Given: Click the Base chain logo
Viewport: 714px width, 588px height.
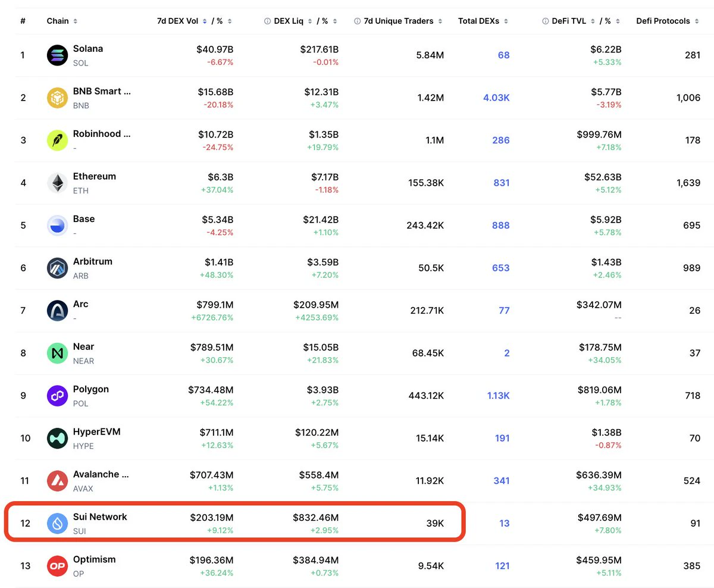Looking at the screenshot, I should 57,226.
